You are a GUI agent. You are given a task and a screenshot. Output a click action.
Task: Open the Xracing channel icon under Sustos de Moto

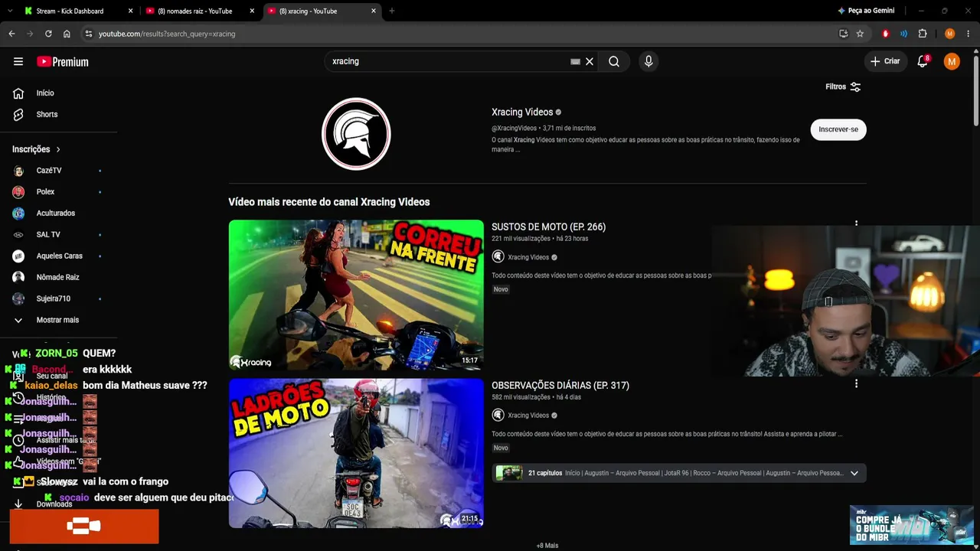pyautogui.click(x=498, y=257)
